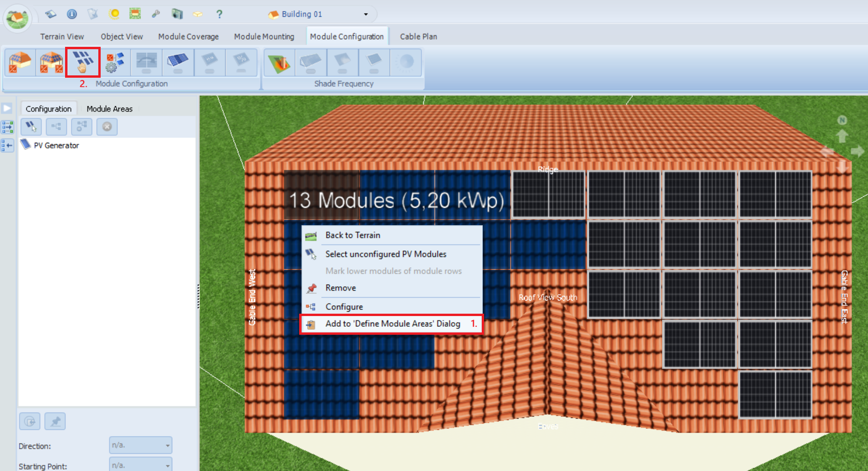Select Configure in the context menu
Screen dimensions: 868x471
point(344,307)
